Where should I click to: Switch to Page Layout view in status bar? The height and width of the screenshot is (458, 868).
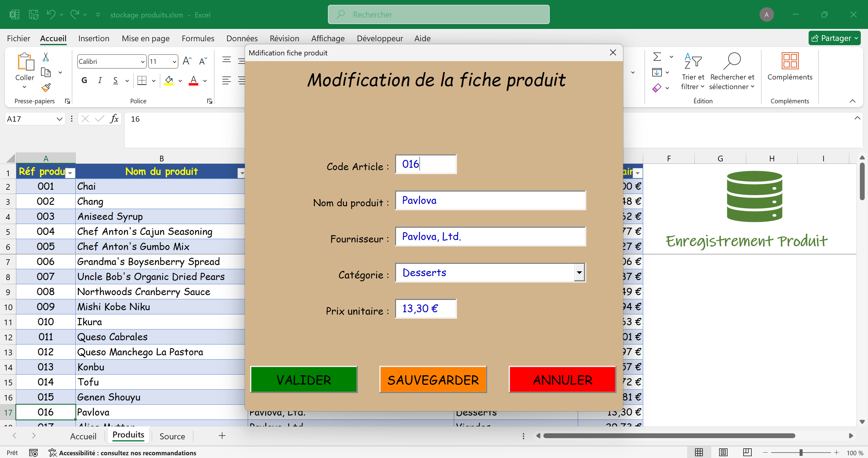click(723, 452)
